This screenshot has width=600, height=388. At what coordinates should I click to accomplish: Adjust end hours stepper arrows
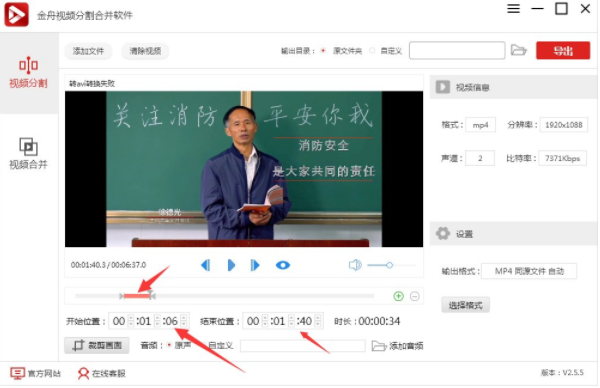[x=265, y=321]
